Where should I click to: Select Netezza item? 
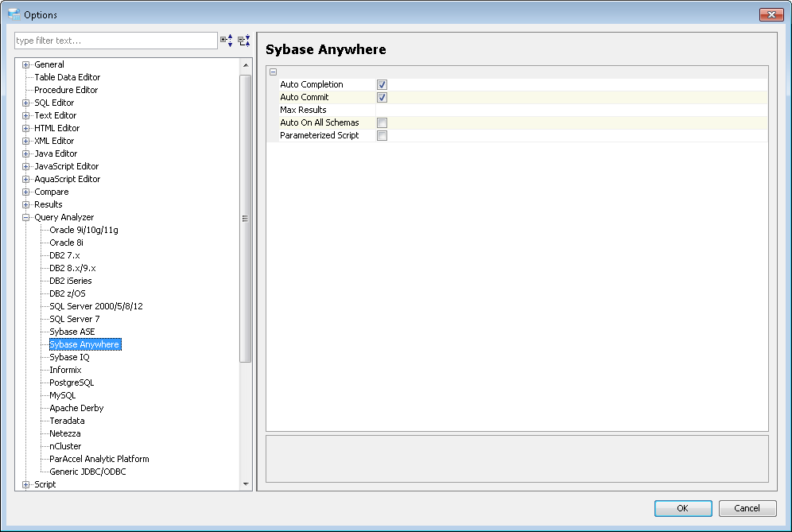coord(65,433)
